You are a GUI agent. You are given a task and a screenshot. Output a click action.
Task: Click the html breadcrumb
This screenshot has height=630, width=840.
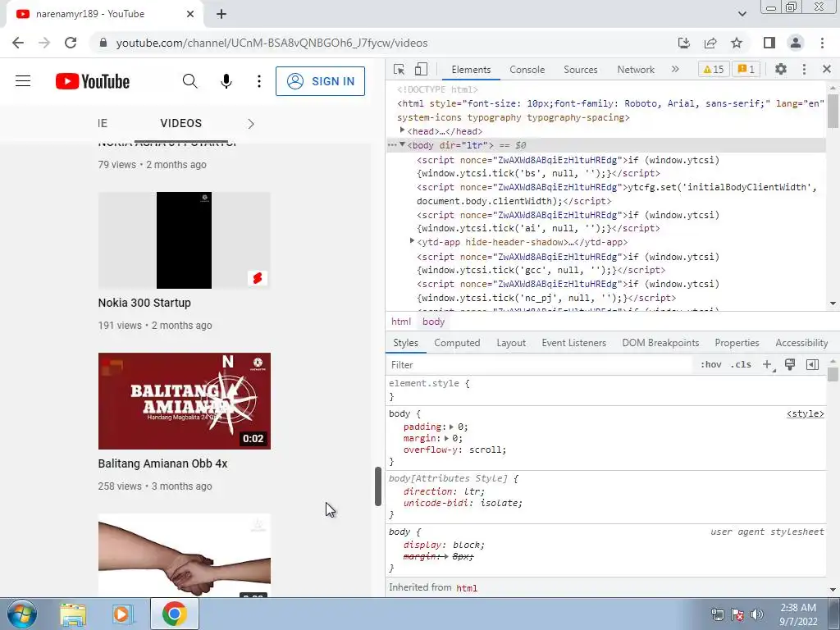[401, 322]
